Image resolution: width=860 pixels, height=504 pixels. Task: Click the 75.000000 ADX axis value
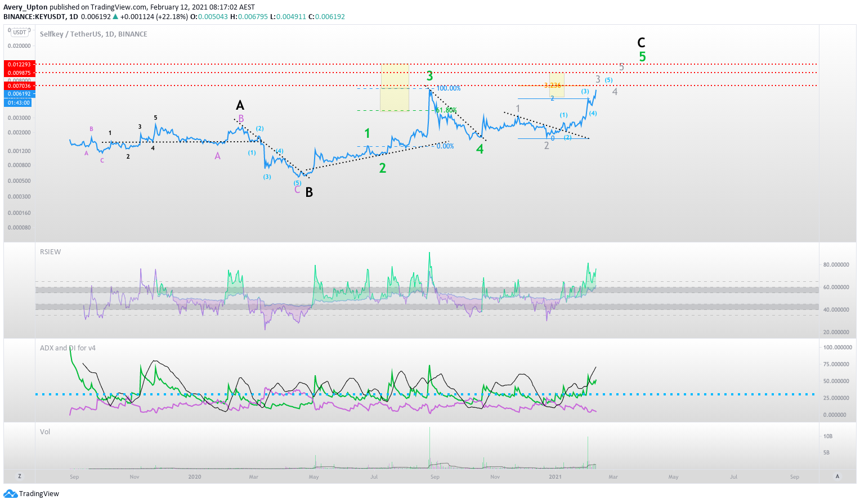click(836, 364)
